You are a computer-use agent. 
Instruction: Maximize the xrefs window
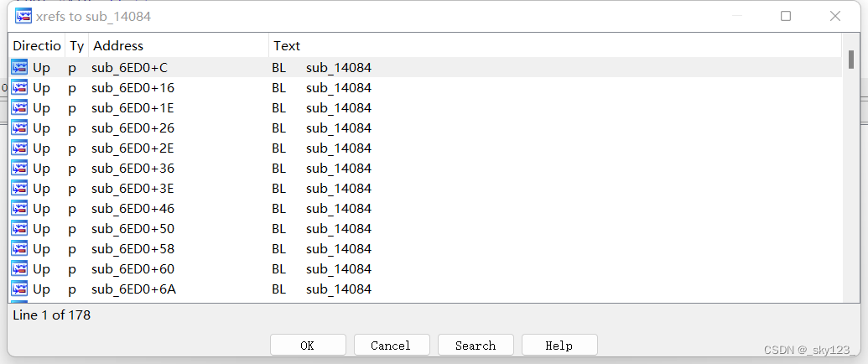click(x=786, y=16)
